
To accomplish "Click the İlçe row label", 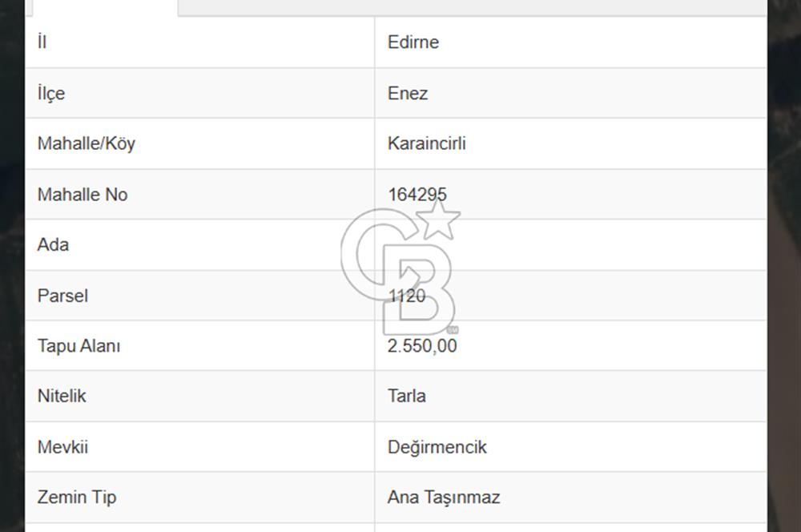I will 50,93.
